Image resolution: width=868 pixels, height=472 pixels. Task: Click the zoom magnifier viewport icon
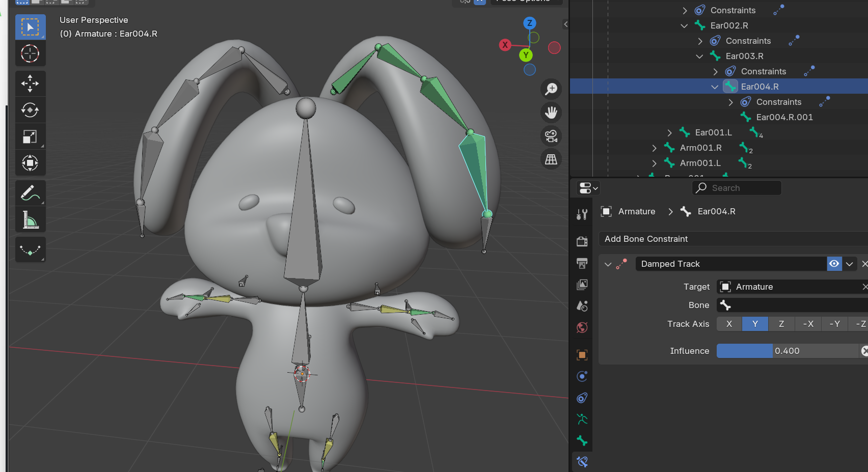tap(551, 89)
